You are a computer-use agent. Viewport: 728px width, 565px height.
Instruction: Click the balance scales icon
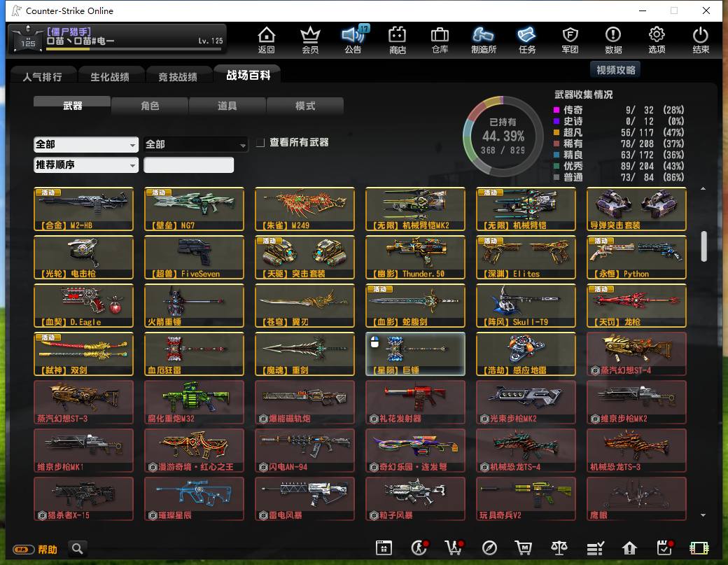559,548
